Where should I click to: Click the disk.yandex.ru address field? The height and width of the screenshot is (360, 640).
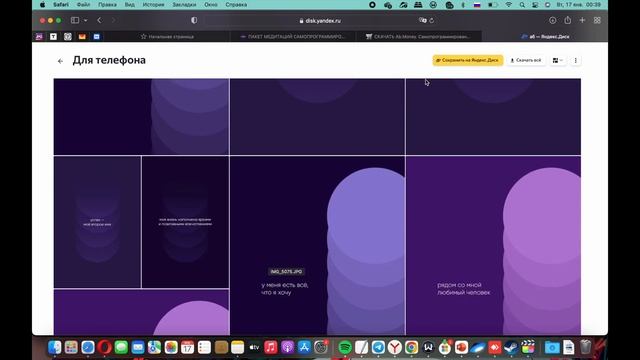click(x=320, y=20)
